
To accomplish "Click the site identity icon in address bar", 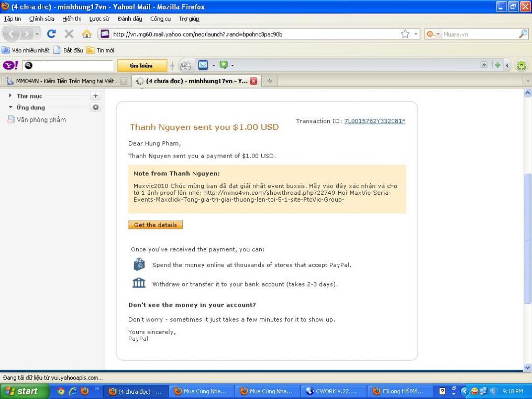I will click(105, 34).
